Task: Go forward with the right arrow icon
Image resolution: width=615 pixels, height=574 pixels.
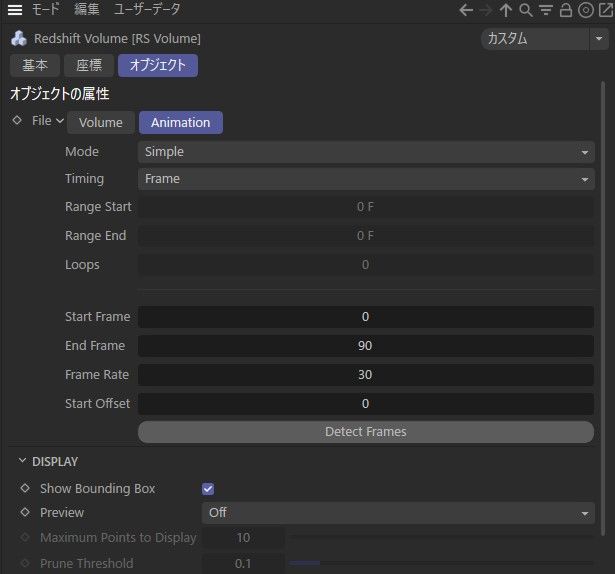Action: coord(486,10)
